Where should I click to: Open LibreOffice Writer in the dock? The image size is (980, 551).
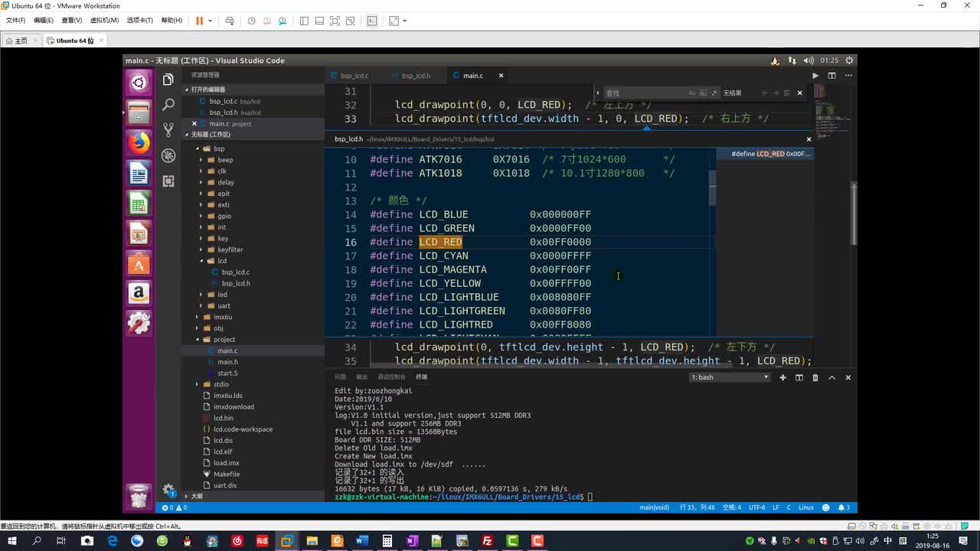pyautogui.click(x=139, y=174)
